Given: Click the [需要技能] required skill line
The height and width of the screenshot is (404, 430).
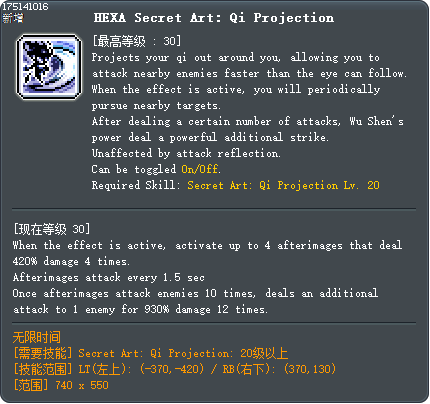Looking at the screenshot, I should click(x=150, y=353).
